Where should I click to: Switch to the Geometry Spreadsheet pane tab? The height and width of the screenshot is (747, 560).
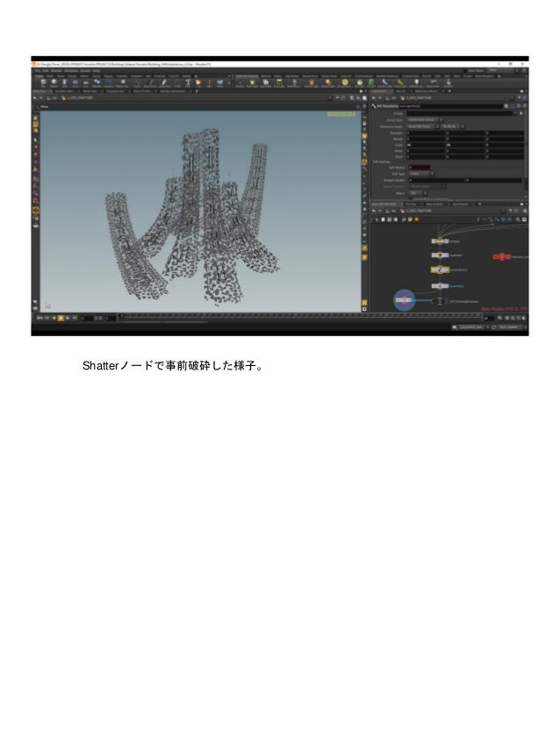(172, 91)
